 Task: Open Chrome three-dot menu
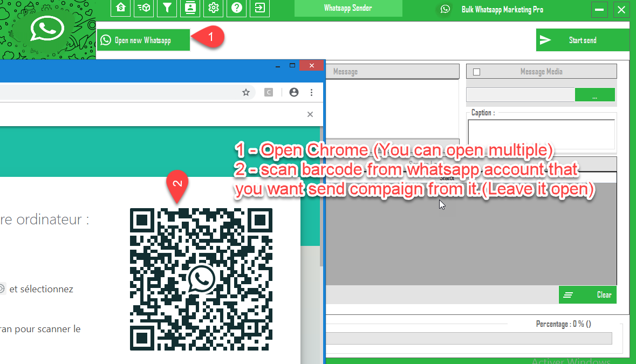pyautogui.click(x=311, y=92)
